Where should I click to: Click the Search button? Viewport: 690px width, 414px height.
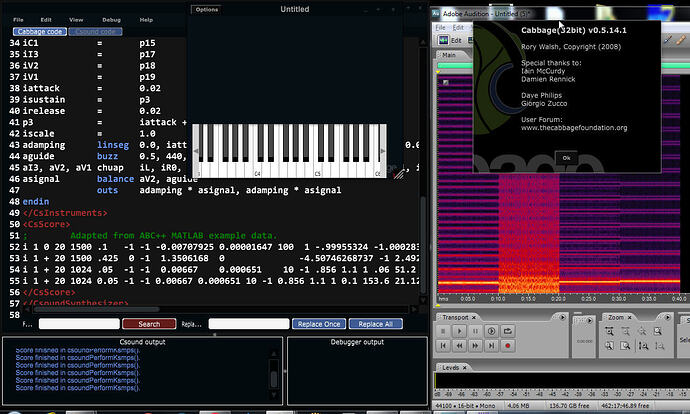(x=149, y=324)
